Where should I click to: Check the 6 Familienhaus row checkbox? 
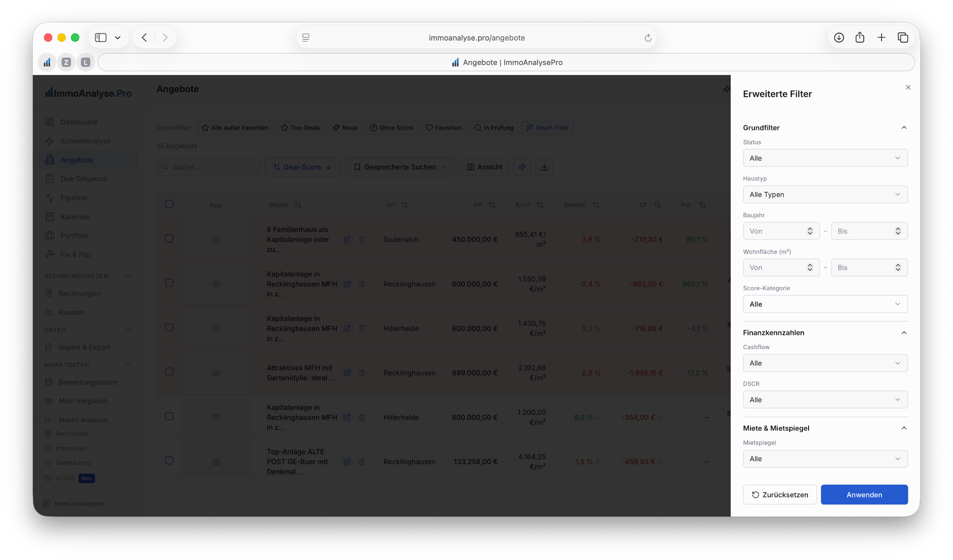click(x=169, y=239)
